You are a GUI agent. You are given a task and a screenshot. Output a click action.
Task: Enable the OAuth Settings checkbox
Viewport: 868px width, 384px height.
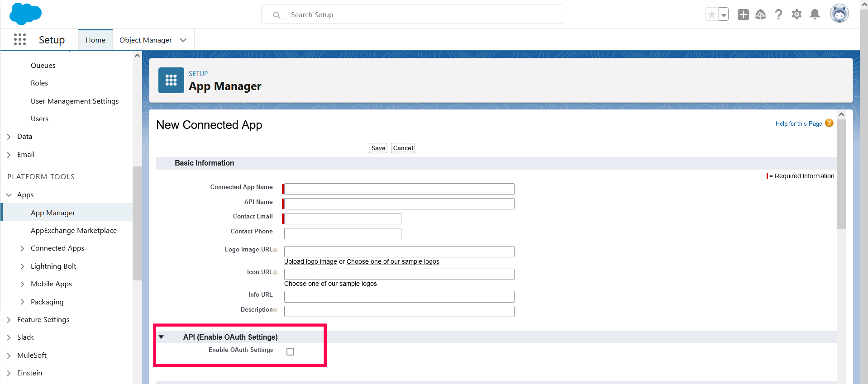coord(291,351)
